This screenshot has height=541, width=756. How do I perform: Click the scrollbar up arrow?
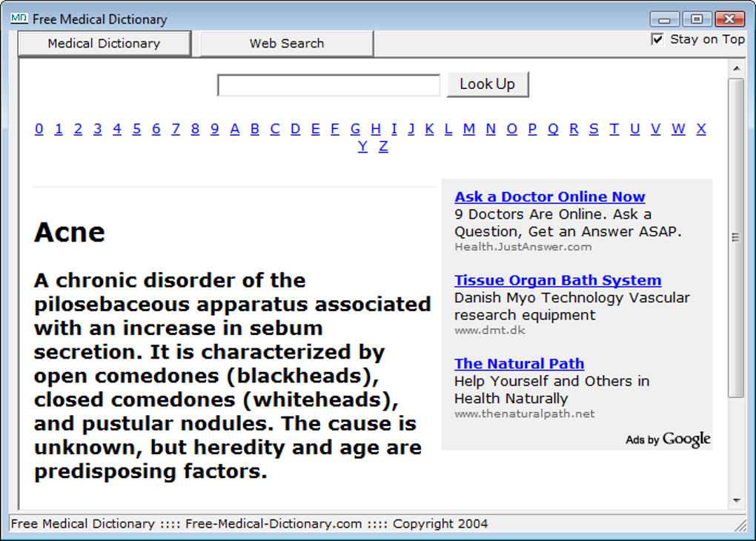(736, 68)
